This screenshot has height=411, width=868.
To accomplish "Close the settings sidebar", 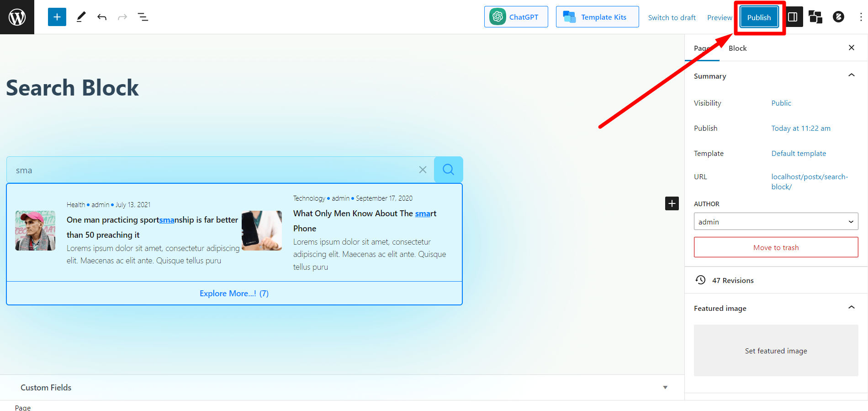I will [x=852, y=48].
